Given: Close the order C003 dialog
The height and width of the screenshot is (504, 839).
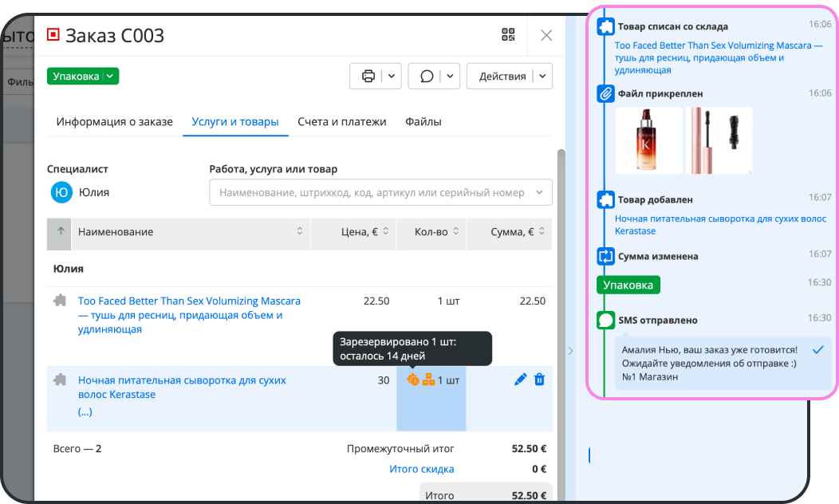Looking at the screenshot, I should pos(546,35).
